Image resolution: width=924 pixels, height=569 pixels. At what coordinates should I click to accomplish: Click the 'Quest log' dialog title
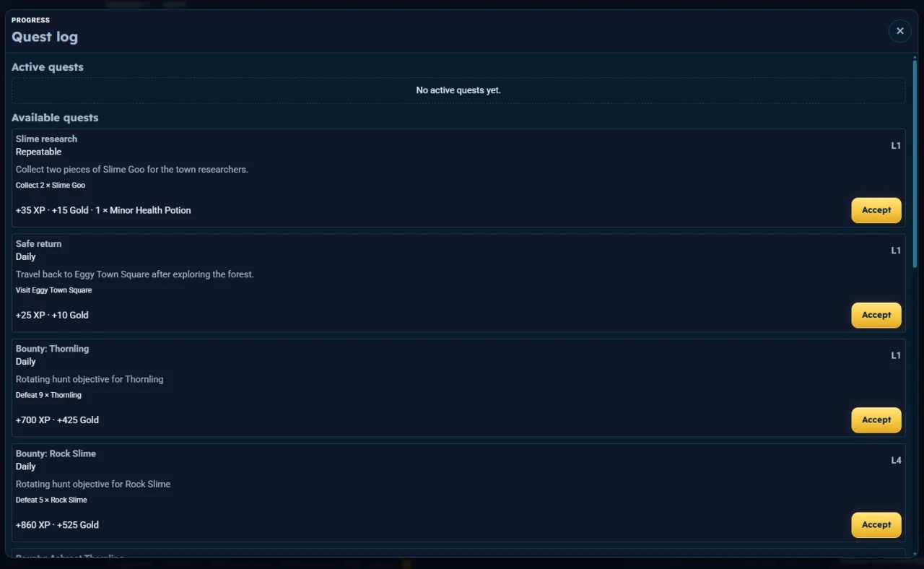45,37
